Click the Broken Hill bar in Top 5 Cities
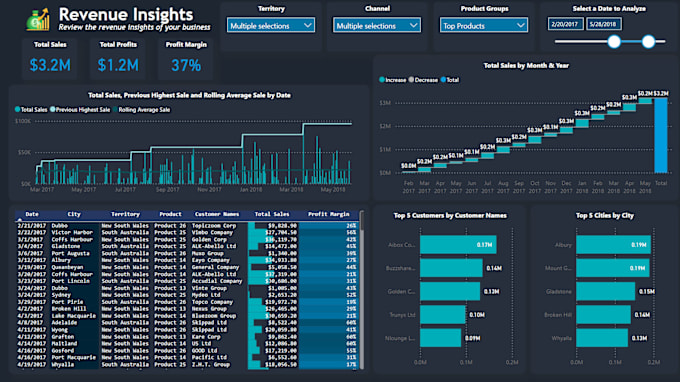Viewport: 680px width, 382px height. (603, 315)
